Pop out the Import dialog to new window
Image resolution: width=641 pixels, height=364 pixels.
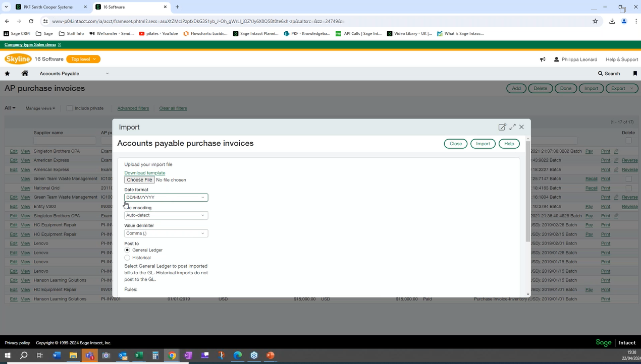click(x=502, y=127)
